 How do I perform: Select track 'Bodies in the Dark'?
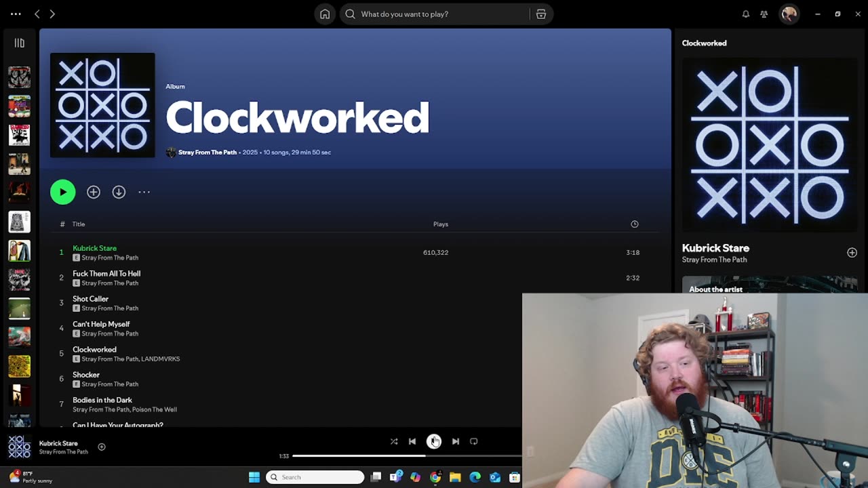tap(102, 400)
